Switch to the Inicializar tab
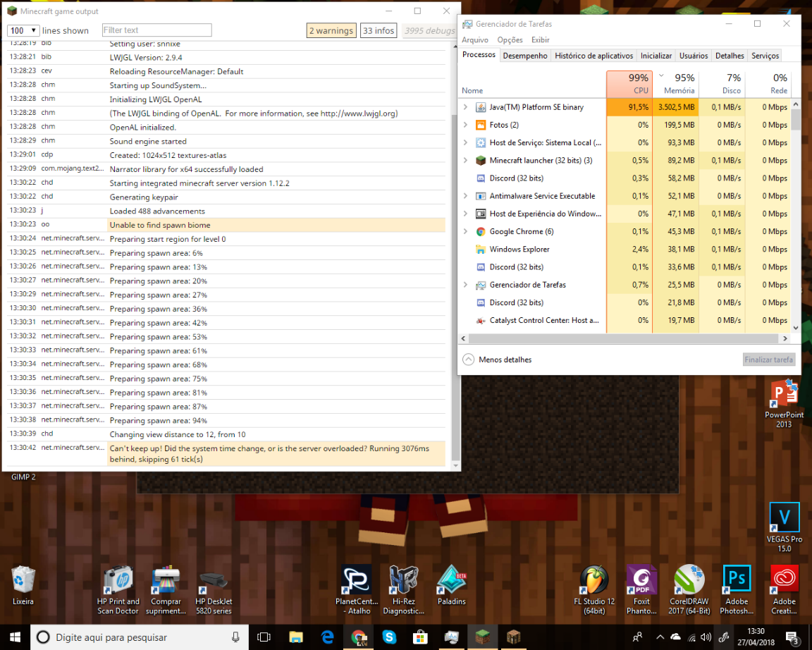Viewport: 812px width, 650px height. [656, 56]
